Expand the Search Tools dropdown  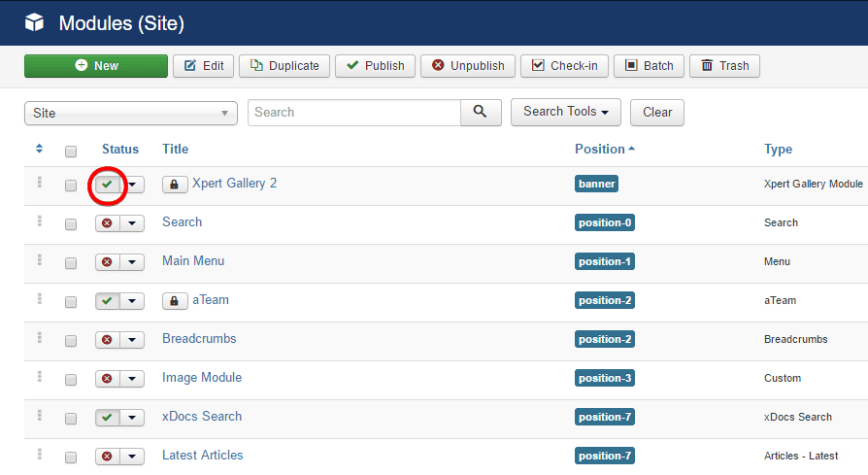click(x=566, y=112)
